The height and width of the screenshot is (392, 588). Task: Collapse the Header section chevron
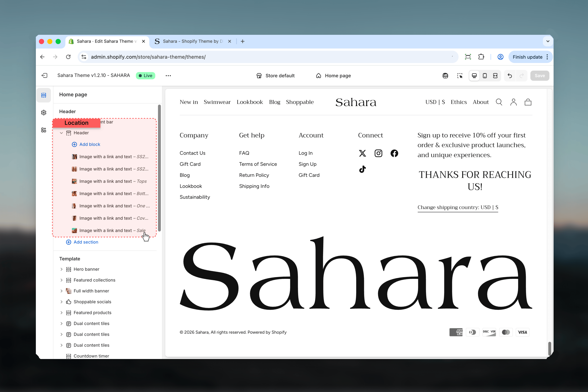(61, 133)
